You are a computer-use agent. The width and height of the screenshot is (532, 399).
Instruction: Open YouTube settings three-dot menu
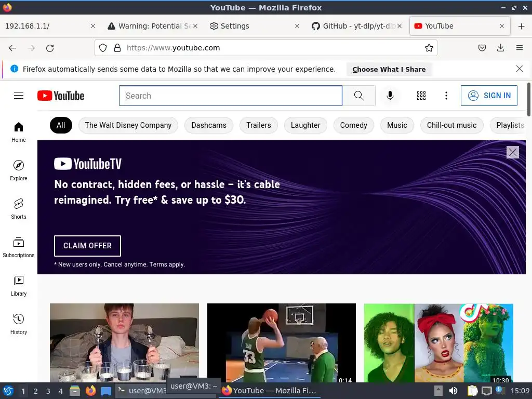click(446, 96)
